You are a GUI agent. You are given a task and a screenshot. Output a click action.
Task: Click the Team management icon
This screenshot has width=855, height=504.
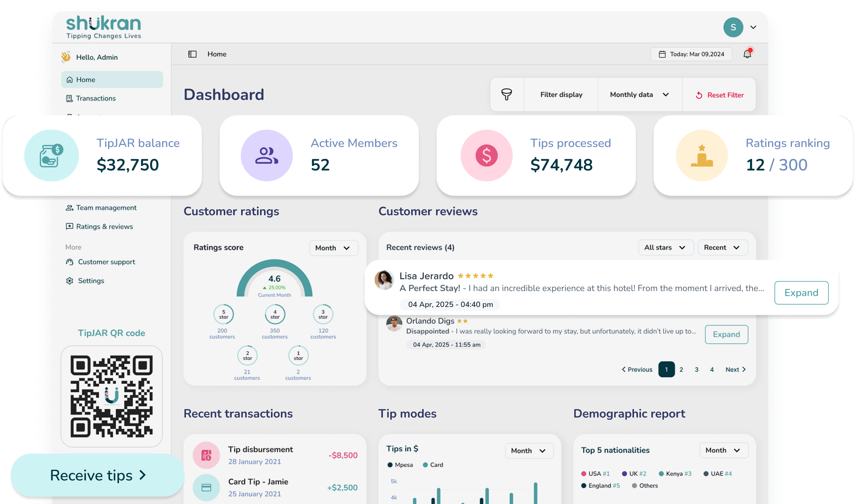point(69,208)
